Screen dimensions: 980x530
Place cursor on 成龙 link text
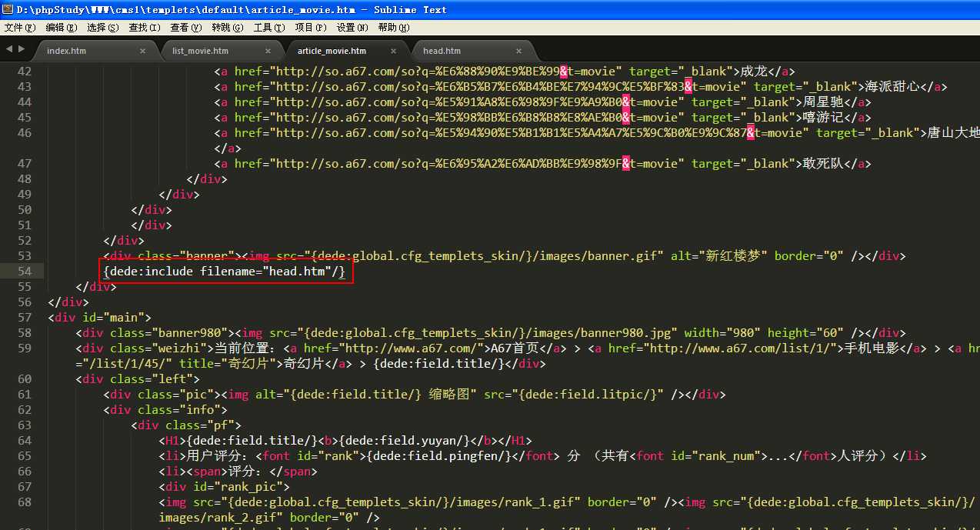754,72
